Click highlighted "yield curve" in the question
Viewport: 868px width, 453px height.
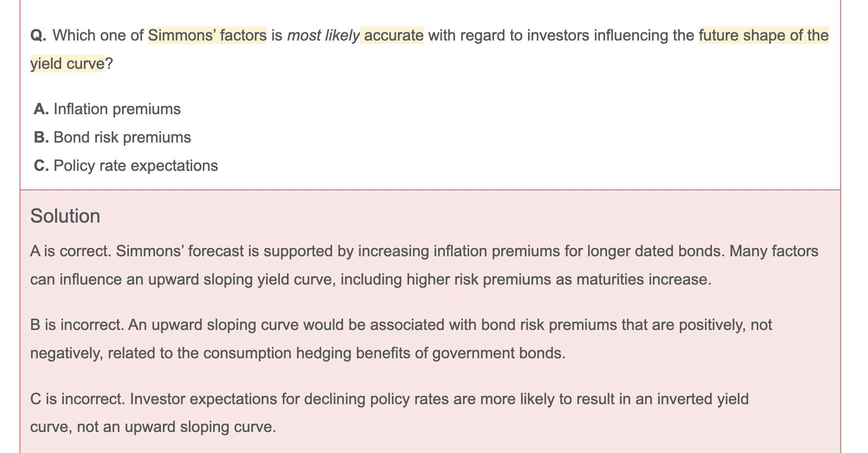coord(67,63)
